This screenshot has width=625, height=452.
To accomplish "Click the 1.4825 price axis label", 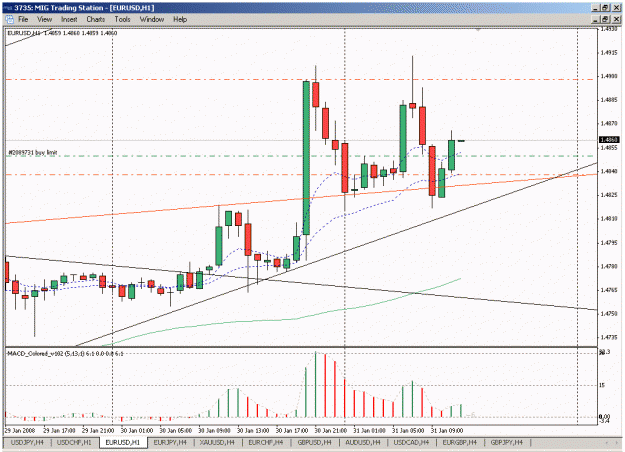I will click(x=609, y=195).
